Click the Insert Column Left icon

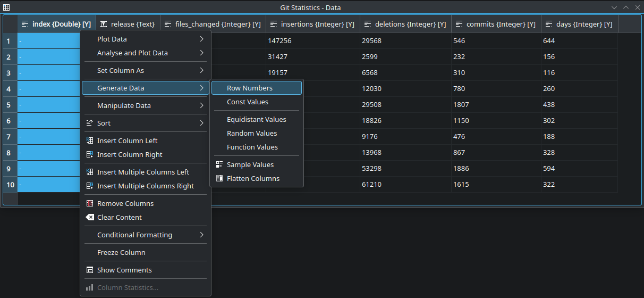pyautogui.click(x=90, y=141)
